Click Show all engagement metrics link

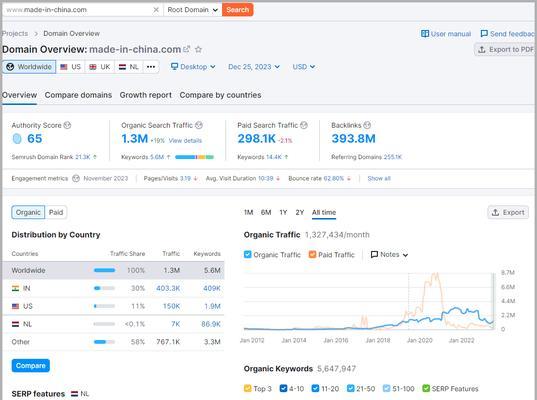pyautogui.click(x=379, y=178)
